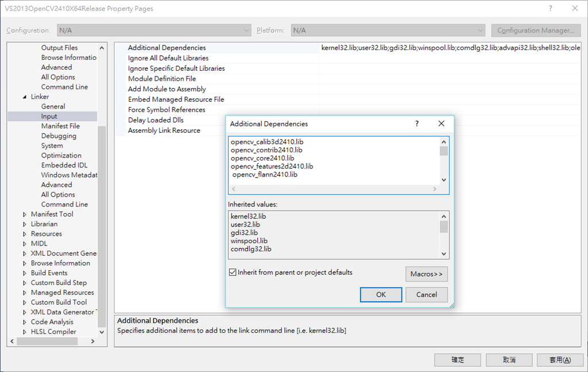Viewport: 588px width, 372px height.
Task: Click winspool.lib in Inherited values
Action: (249, 241)
